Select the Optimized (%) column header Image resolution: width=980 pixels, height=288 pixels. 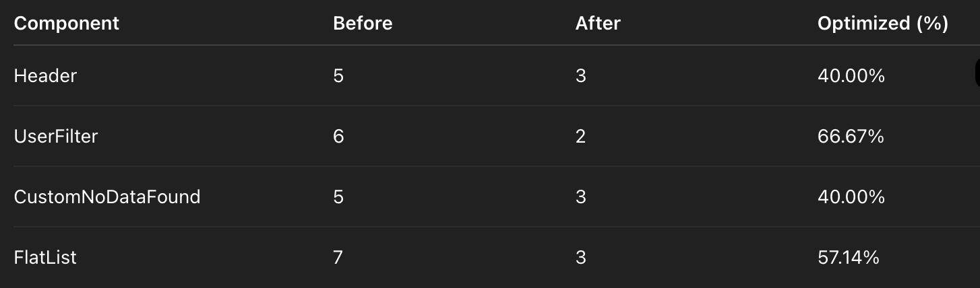point(882,24)
